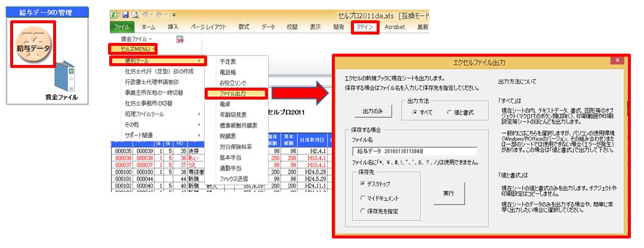
Task: Click the 実行 button
Action: point(449,194)
